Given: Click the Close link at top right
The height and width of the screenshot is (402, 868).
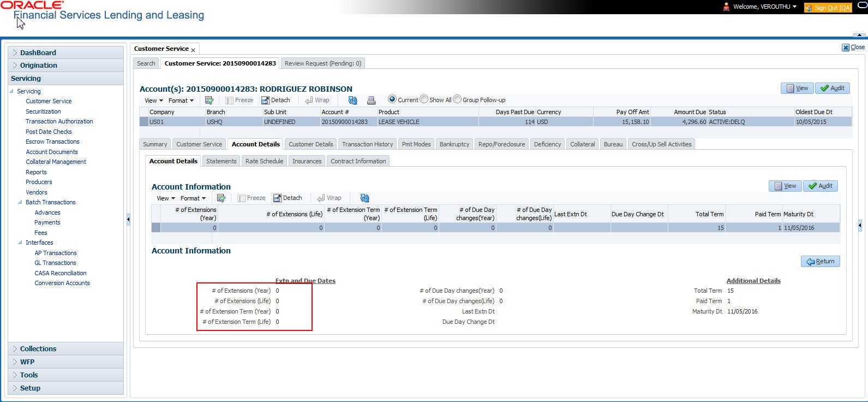Looking at the screenshot, I should [853, 48].
